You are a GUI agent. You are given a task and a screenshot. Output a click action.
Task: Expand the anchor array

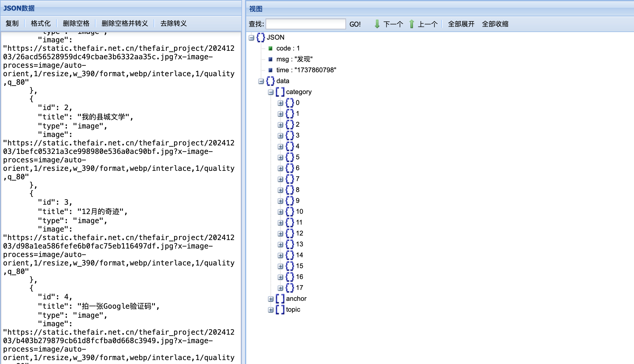click(x=271, y=299)
